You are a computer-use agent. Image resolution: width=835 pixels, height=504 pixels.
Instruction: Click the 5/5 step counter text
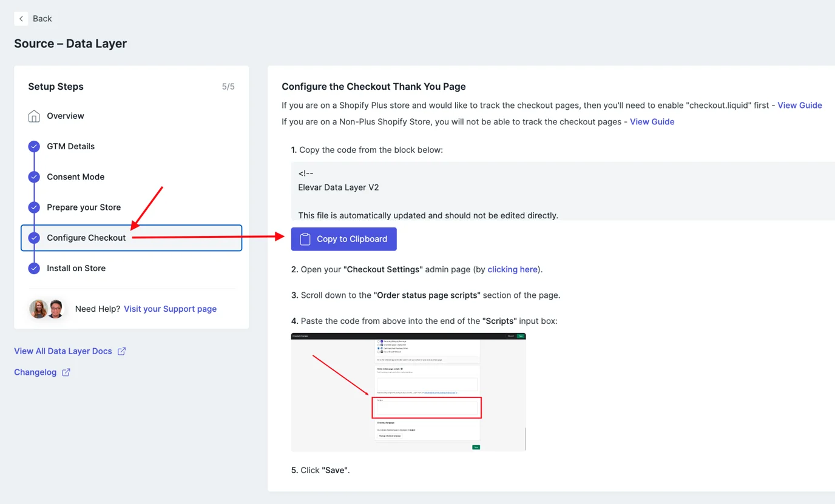tap(228, 87)
